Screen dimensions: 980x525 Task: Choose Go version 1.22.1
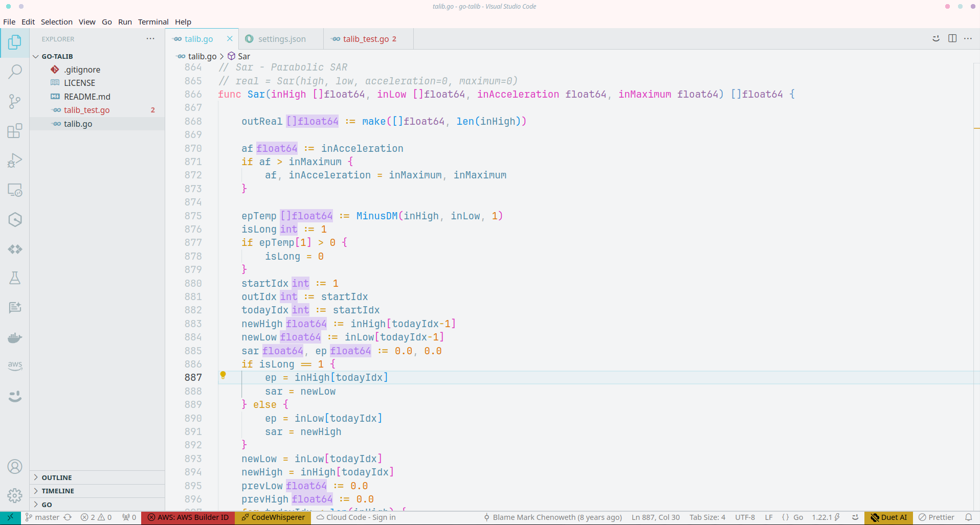click(x=826, y=517)
